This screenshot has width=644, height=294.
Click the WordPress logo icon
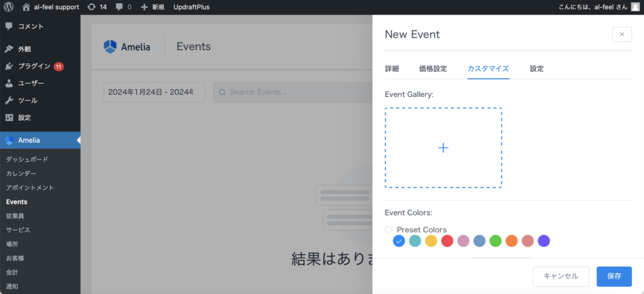(x=9, y=7)
